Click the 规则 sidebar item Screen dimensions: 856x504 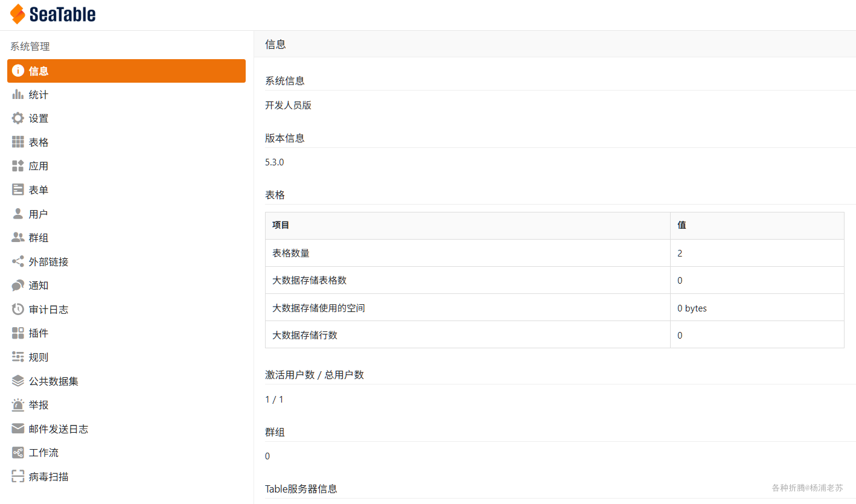point(37,357)
